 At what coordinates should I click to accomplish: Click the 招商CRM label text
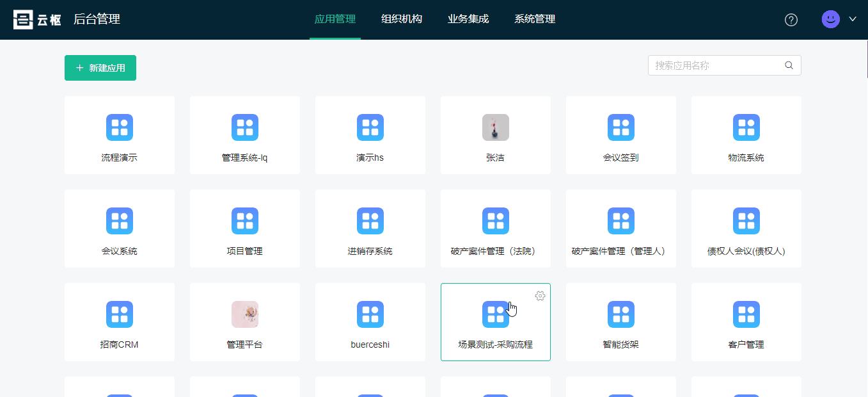[x=120, y=344]
